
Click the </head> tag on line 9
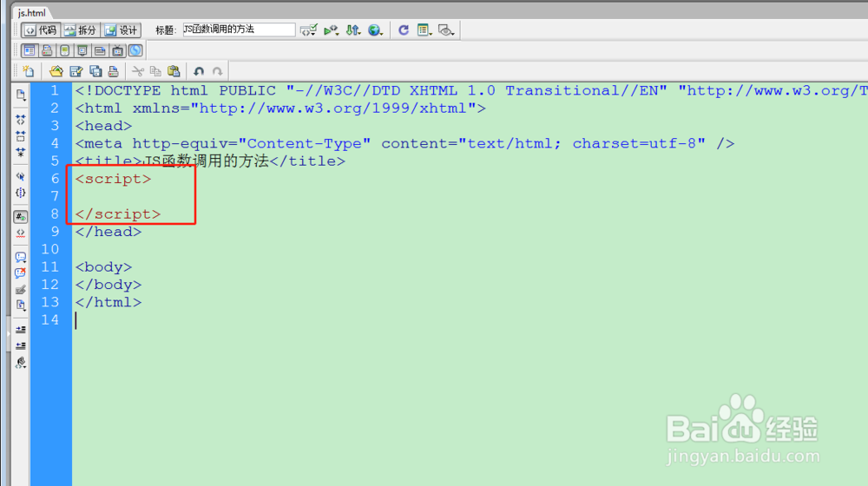(108, 232)
